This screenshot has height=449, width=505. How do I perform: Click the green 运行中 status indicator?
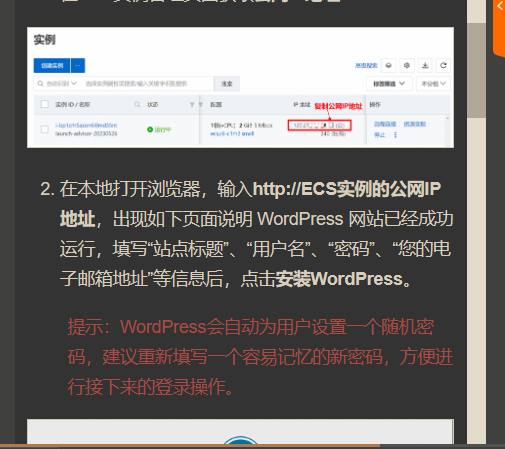coord(159,130)
